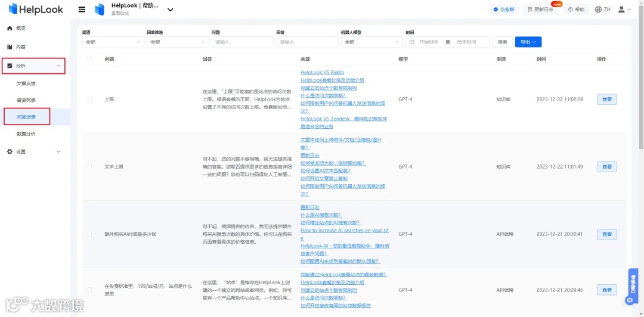Open the user avatar menu
The image size is (644, 317).
point(624,10)
